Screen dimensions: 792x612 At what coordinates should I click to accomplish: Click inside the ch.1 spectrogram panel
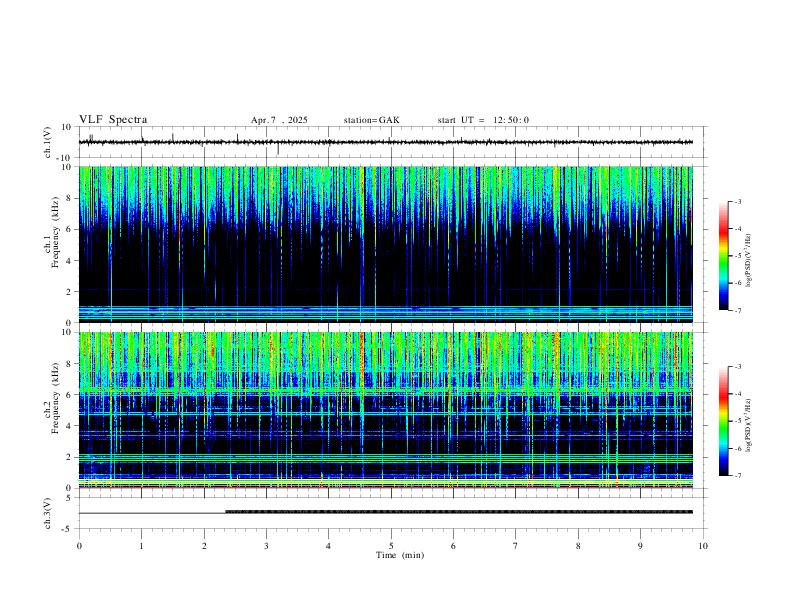point(385,244)
